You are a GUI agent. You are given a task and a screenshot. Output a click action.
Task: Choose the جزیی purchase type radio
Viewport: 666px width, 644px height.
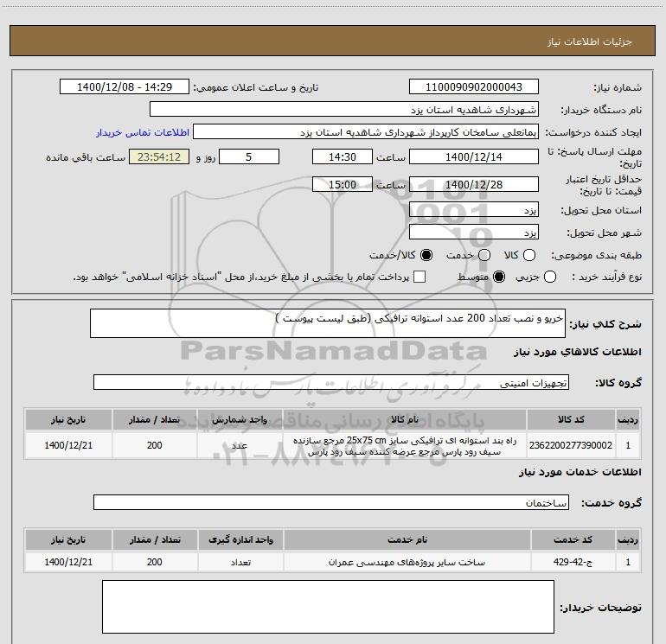549,277
